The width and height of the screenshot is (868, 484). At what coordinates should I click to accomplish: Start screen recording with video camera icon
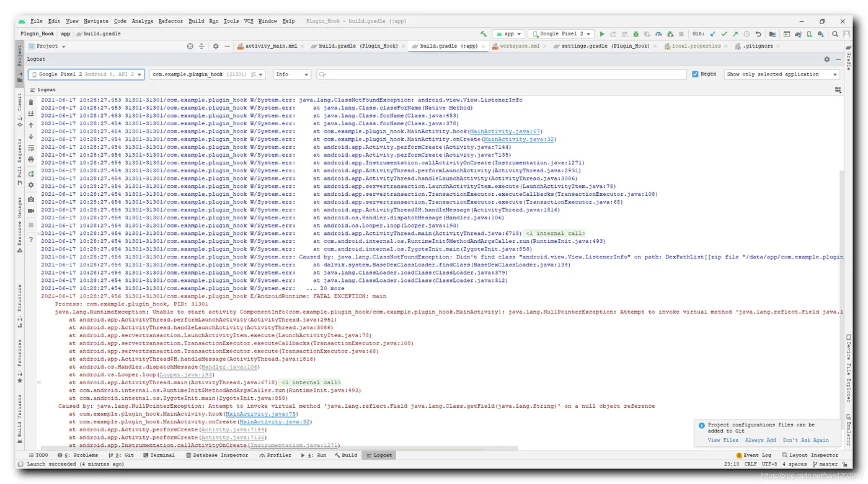pos(31,211)
